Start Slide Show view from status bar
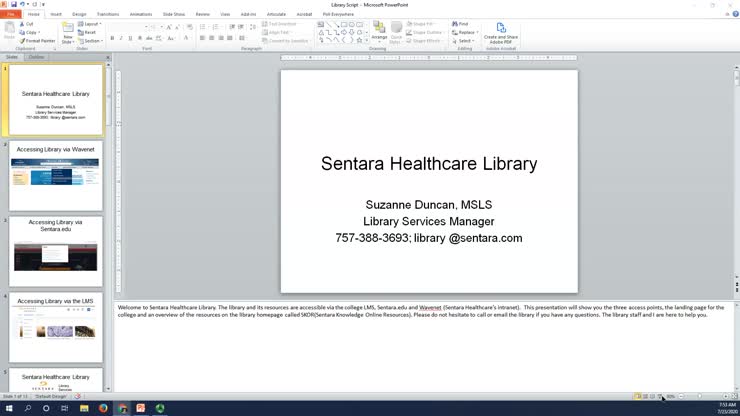 pyautogui.click(x=660, y=397)
